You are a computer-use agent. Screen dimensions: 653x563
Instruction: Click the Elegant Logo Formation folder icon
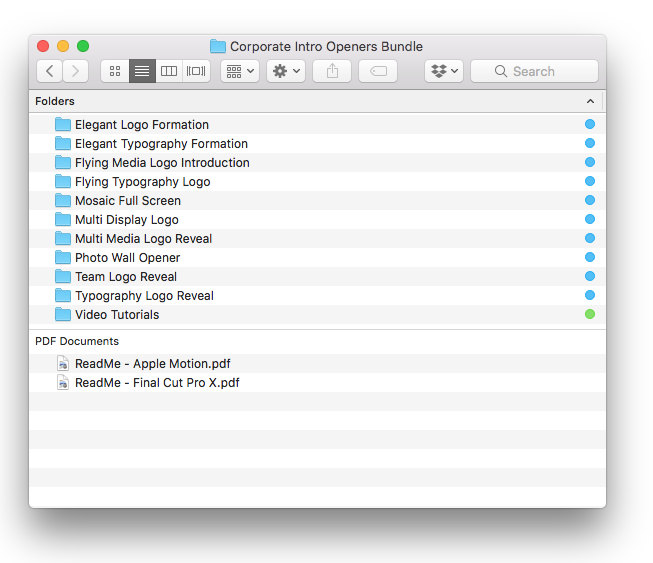63,124
